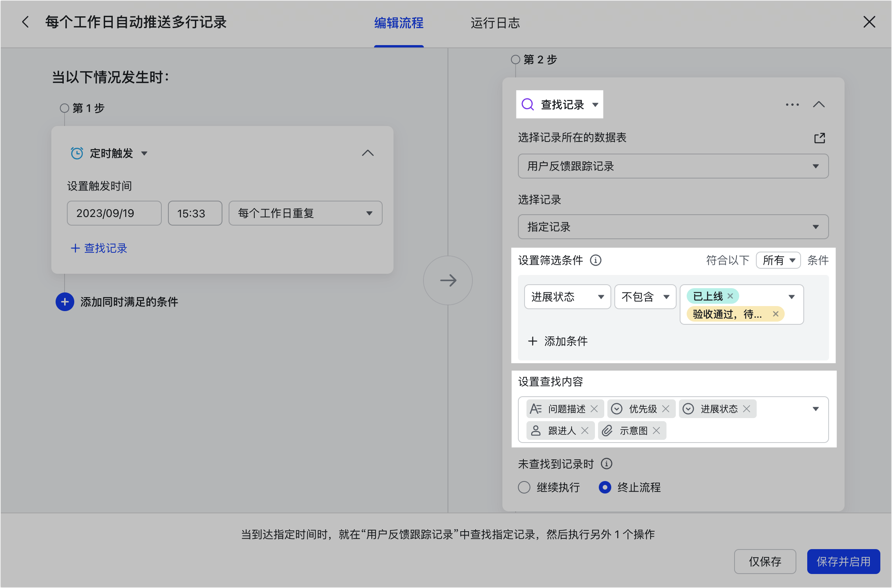Expand the 设置查找内容 fields dropdown
Screen dimensions: 892x588
[816, 409]
